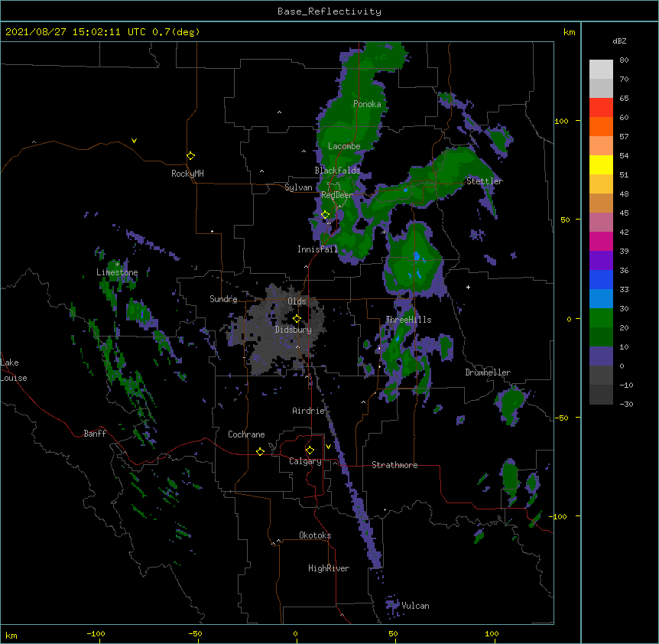Click the Okotoks city label
Viewport: 659px width, 644px height.
tap(315, 535)
